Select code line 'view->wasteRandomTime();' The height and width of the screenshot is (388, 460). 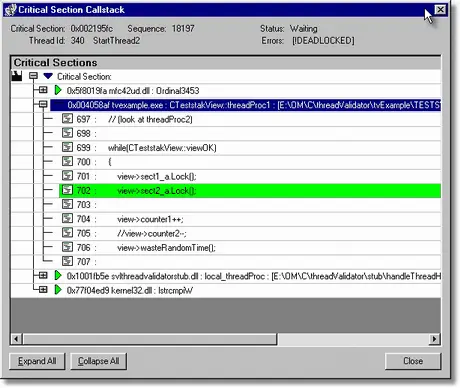(166, 247)
